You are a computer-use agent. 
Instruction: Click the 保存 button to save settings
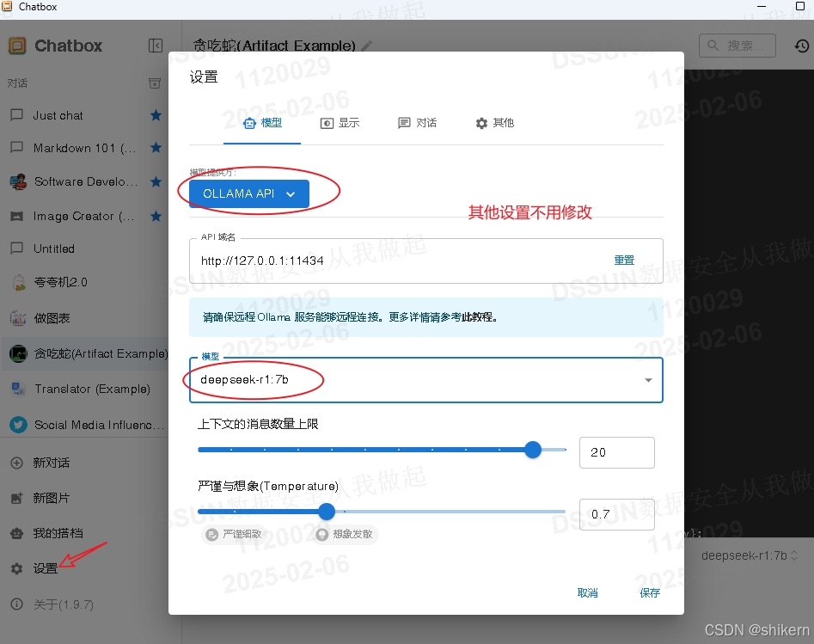649,592
